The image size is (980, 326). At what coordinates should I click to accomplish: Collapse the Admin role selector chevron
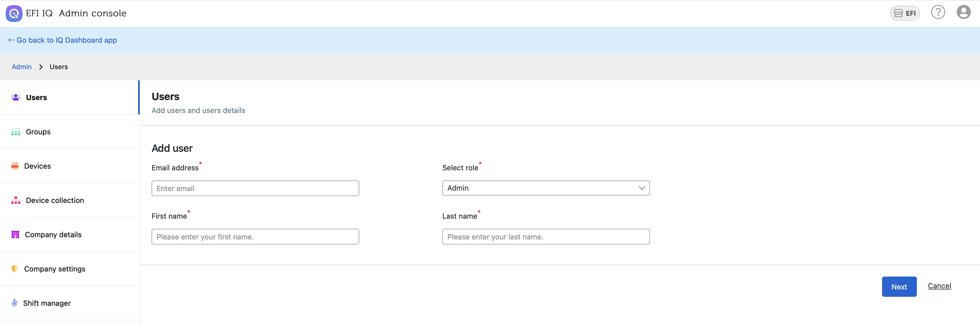[642, 188]
